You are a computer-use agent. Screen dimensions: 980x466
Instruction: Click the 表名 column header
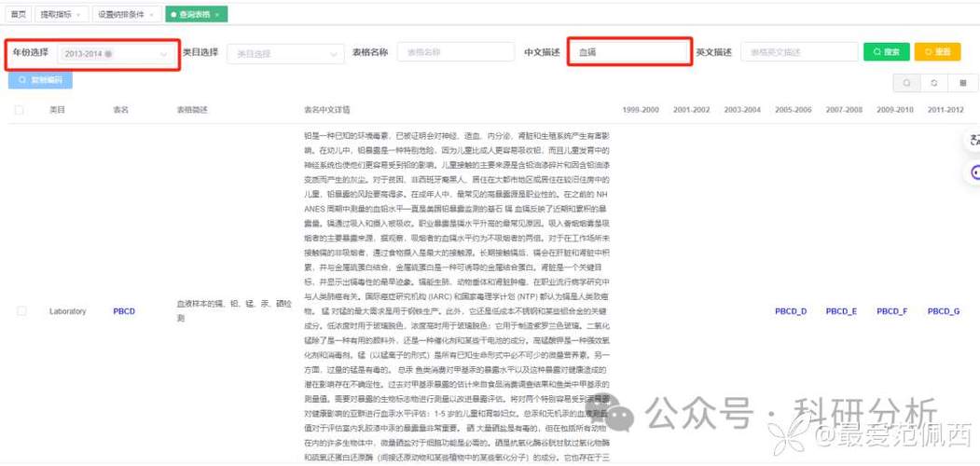(x=120, y=110)
